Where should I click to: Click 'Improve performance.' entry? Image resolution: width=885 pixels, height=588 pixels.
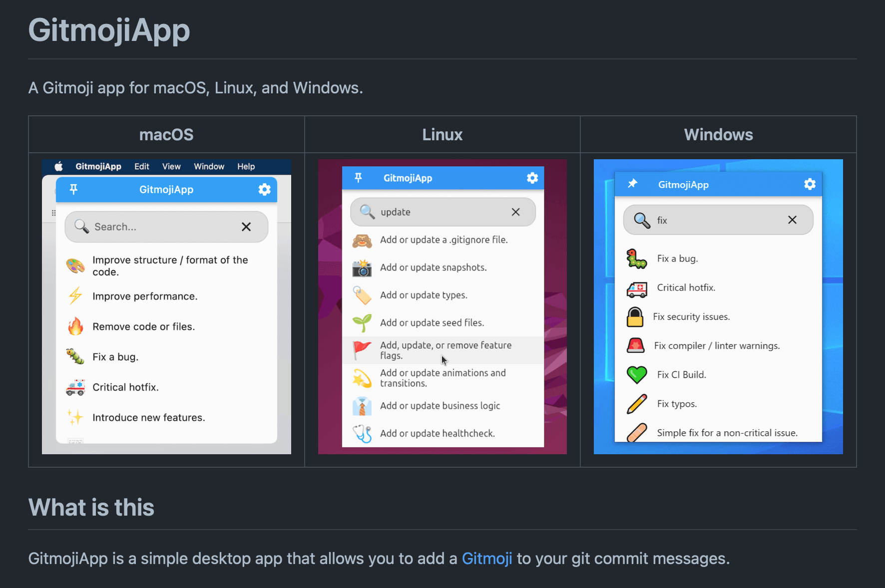tap(145, 296)
